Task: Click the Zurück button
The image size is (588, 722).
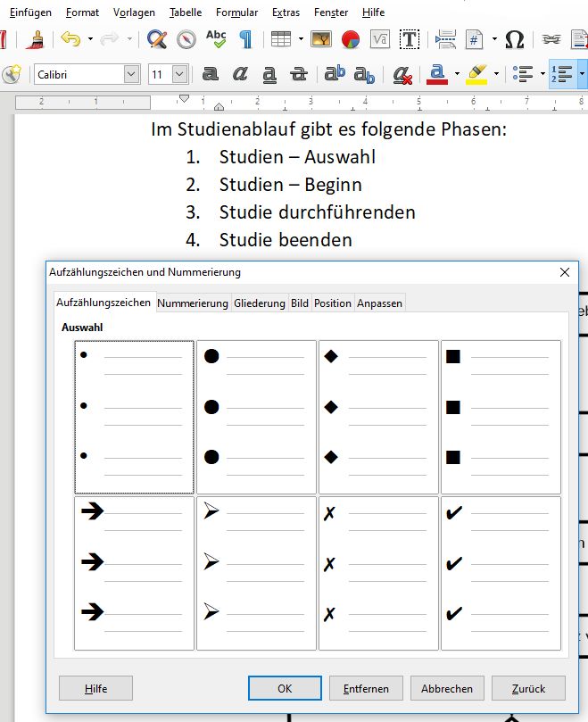Action: click(528, 688)
